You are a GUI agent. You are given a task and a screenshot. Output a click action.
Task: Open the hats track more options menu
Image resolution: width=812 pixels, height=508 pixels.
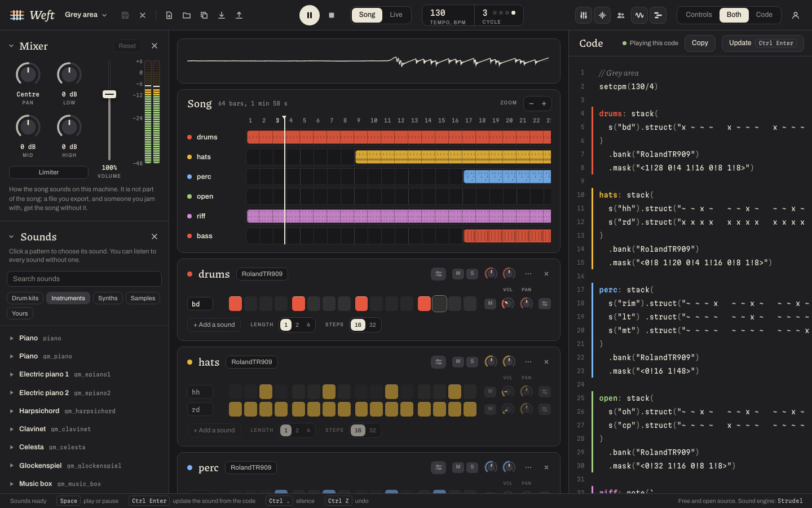(528, 362)
